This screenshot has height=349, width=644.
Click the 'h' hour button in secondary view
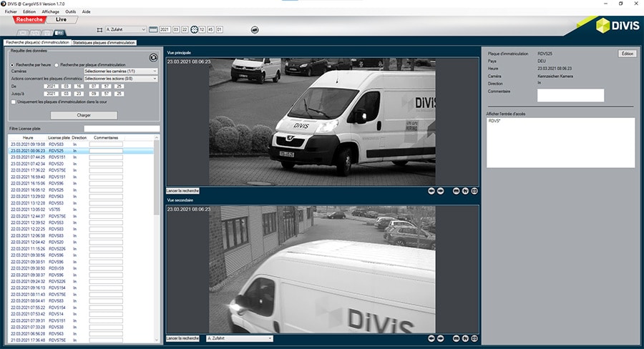click(x=465, y=338)
